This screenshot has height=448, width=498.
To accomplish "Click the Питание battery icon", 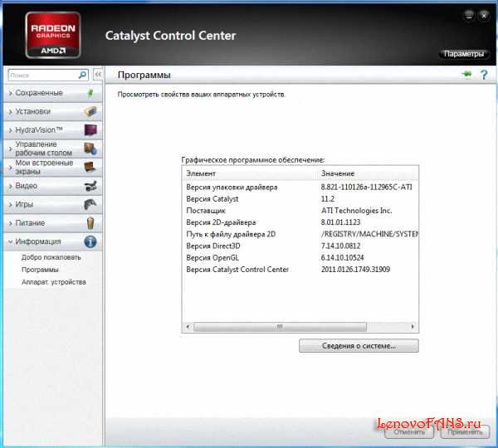I will [x=90, y=223].
